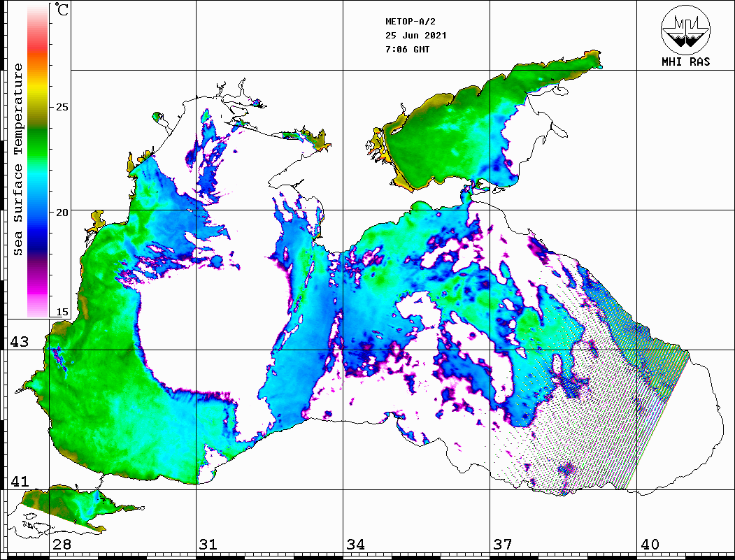The width and height of the screenshot is (735, 560).
Task: Click the longitude label '37'
Action: tap(503, 545)
